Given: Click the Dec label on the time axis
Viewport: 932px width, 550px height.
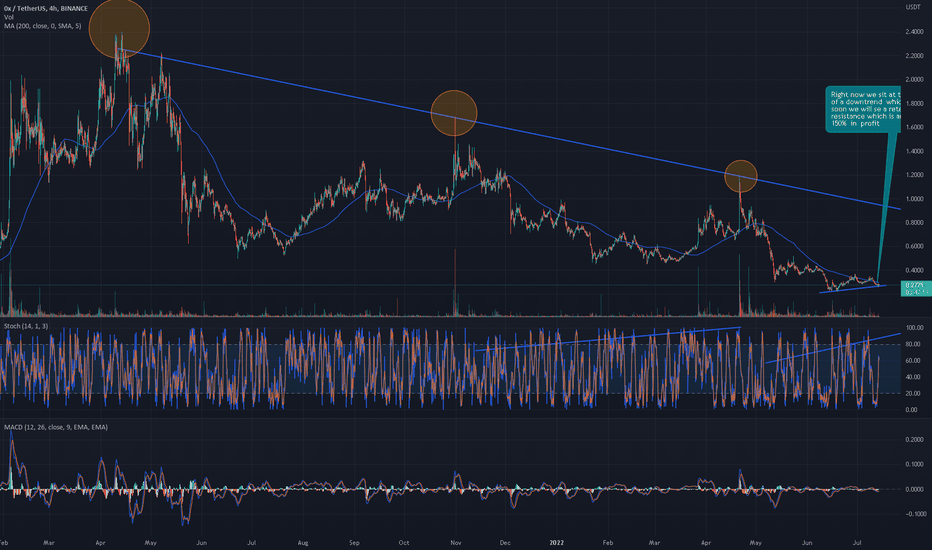Looking at the screenshot, I should click(x=505, y=542).
